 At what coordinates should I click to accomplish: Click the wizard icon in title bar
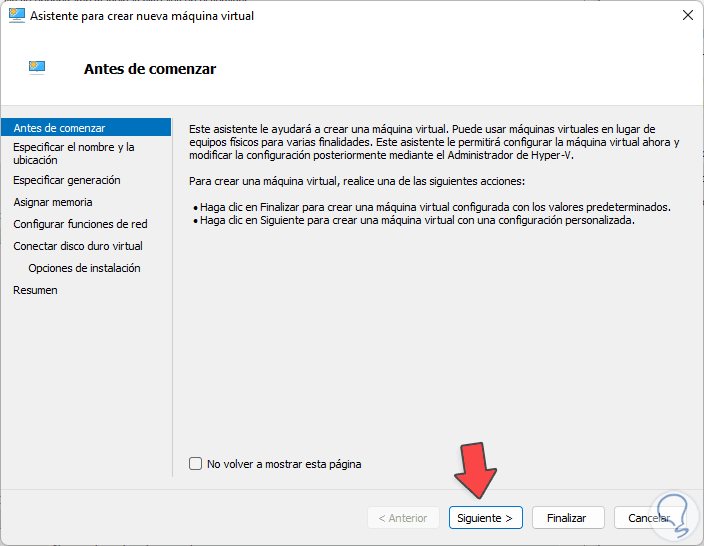18,15
